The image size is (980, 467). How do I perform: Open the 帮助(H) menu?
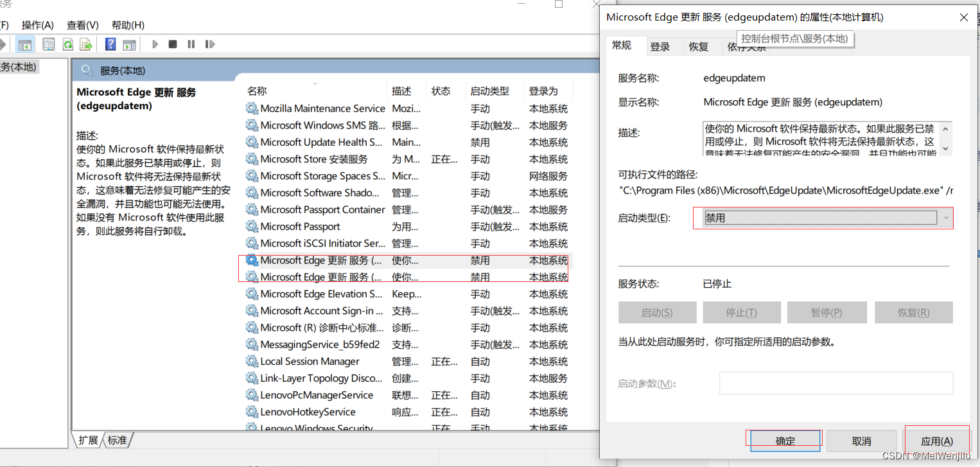pyautogui.click(x=128, y=25)
